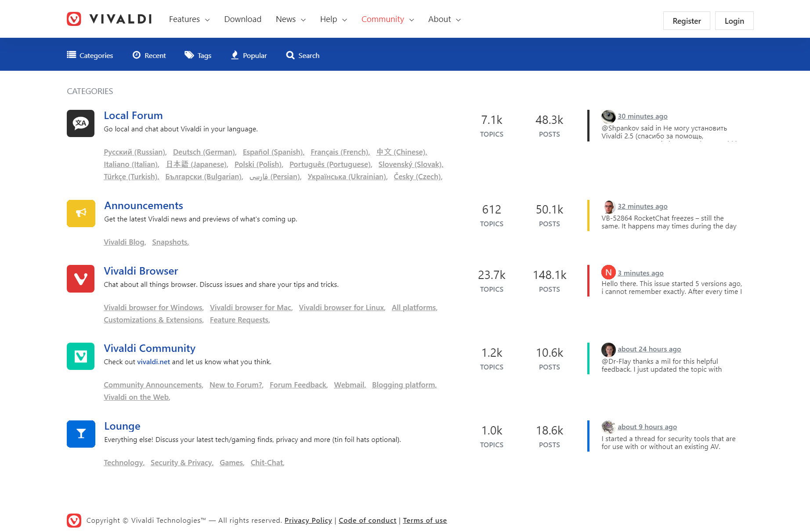Open the Local Forum heading link

[133, 116]
